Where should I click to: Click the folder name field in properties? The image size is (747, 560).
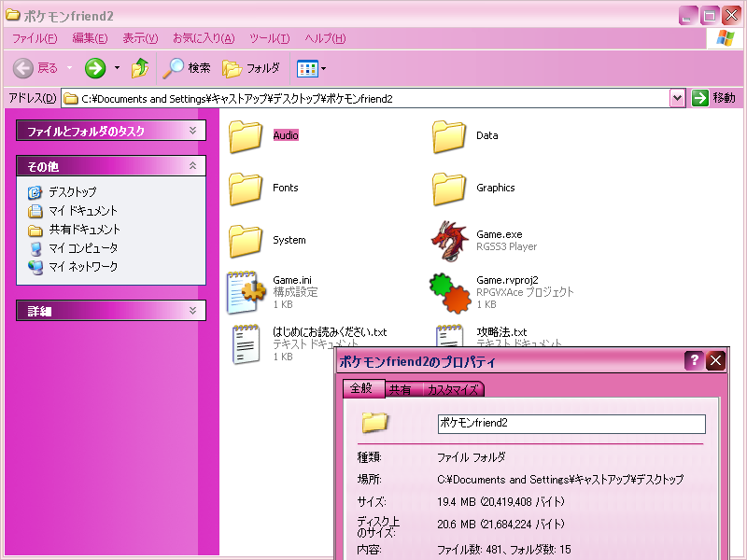571,424
